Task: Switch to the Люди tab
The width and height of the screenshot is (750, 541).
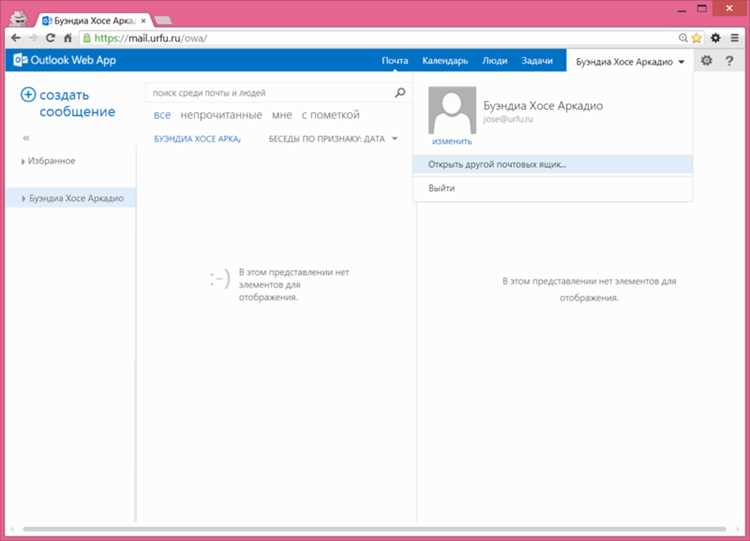Action: click(x=495, y=61)
